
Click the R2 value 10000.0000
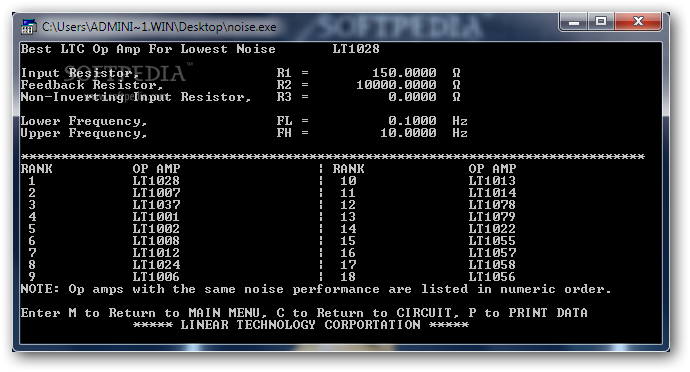coord(396,85)
